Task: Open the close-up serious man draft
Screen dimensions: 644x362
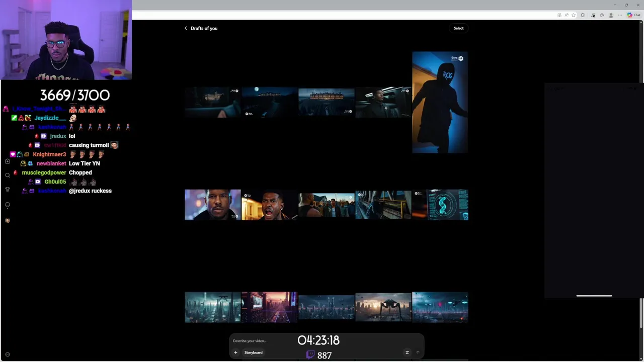Action: click(212, 205)
